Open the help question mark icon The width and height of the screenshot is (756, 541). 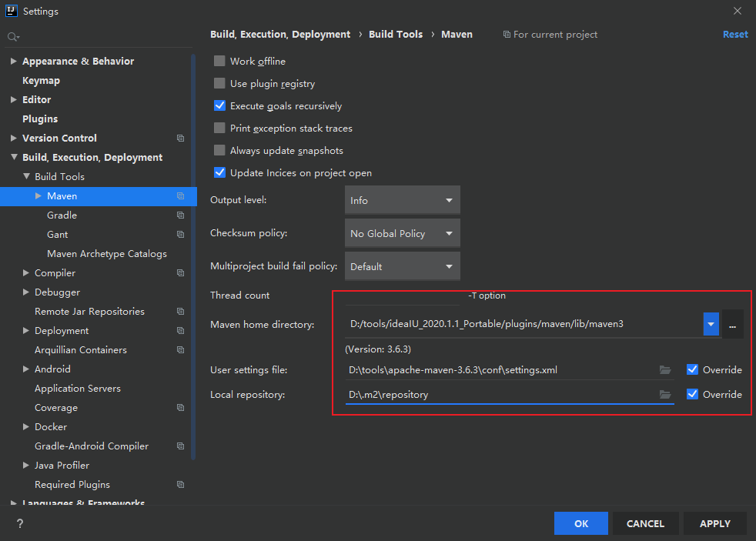pyautogui.click(x=20, y=523)
